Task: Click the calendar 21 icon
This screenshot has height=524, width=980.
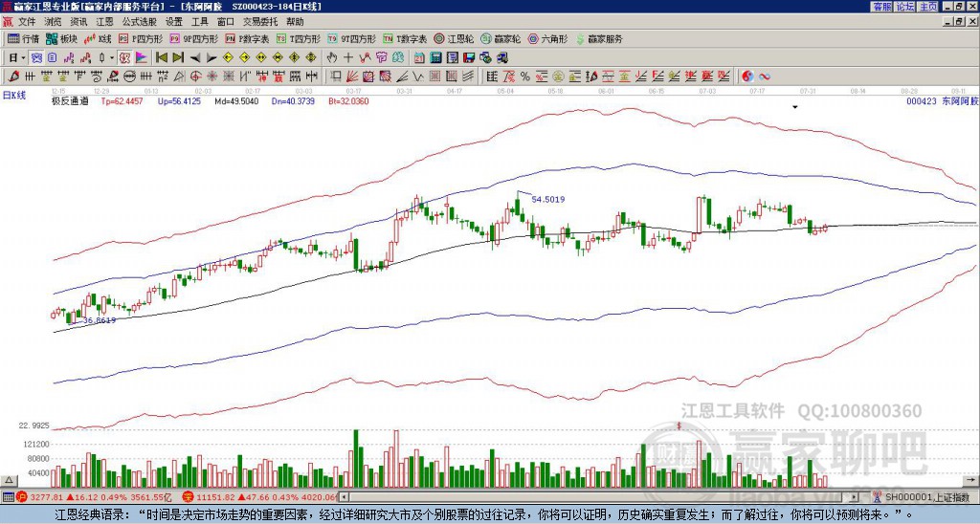Action: [419, 58]
